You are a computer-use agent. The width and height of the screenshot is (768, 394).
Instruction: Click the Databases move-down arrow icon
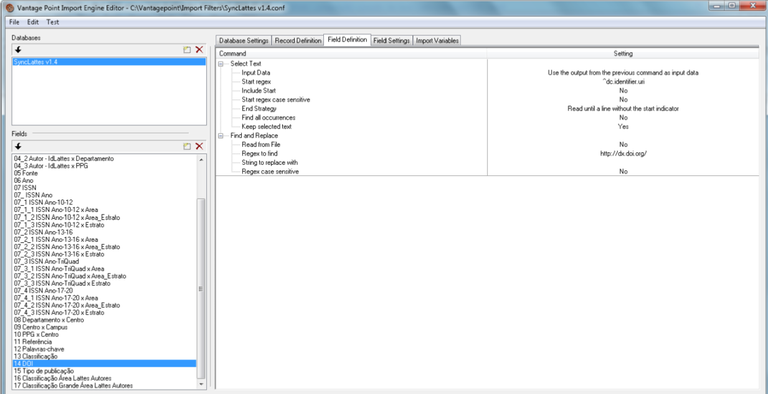click(18, 49)
